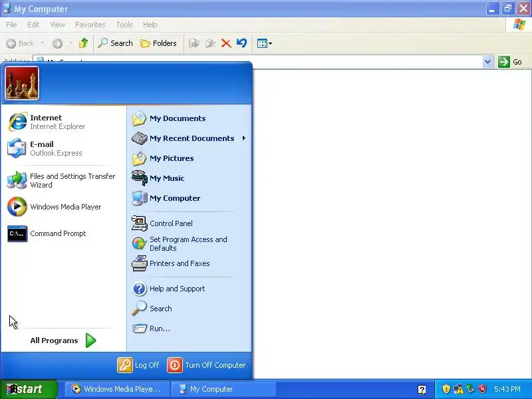Click the Copy To toolbar icon
The height and width of the screenshot is (399, 532).
tap(210, 43)
